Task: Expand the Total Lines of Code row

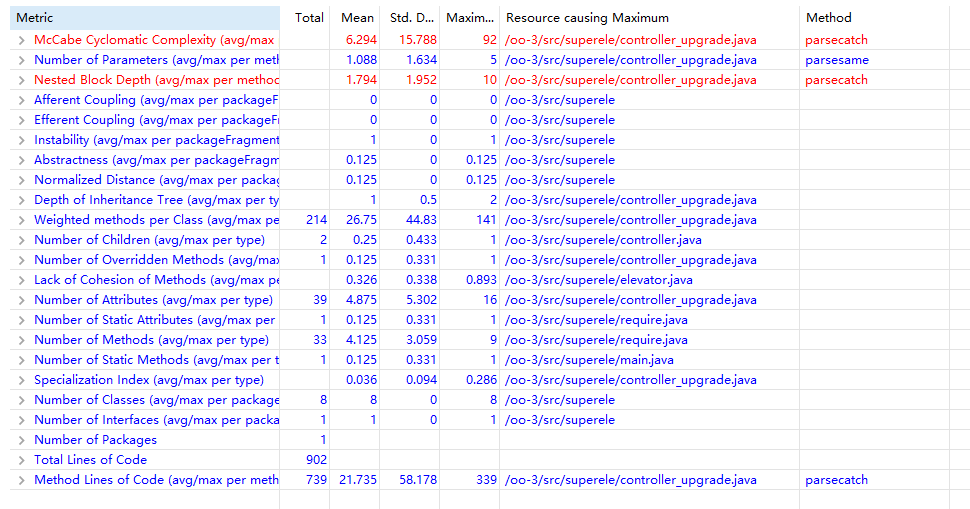Action: [22, 460]
